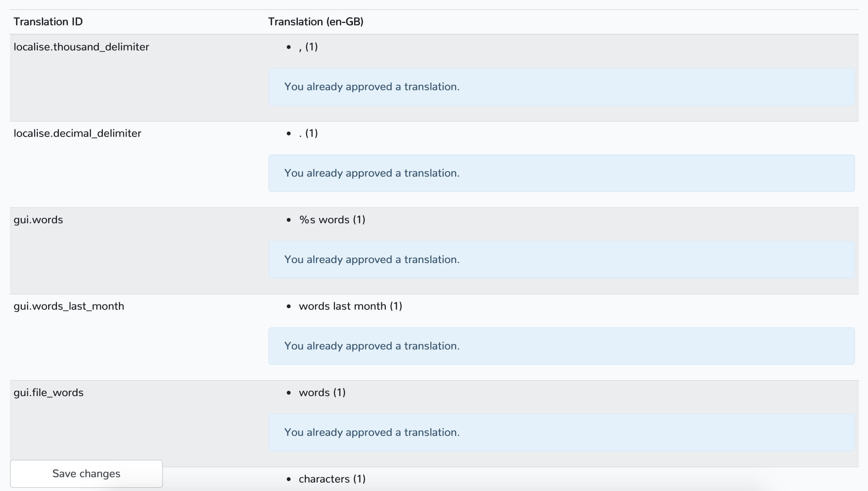Click the 'words (1)' entry for gui.file_words
This screenshot has height=491, width=868.
pos(322,393)
